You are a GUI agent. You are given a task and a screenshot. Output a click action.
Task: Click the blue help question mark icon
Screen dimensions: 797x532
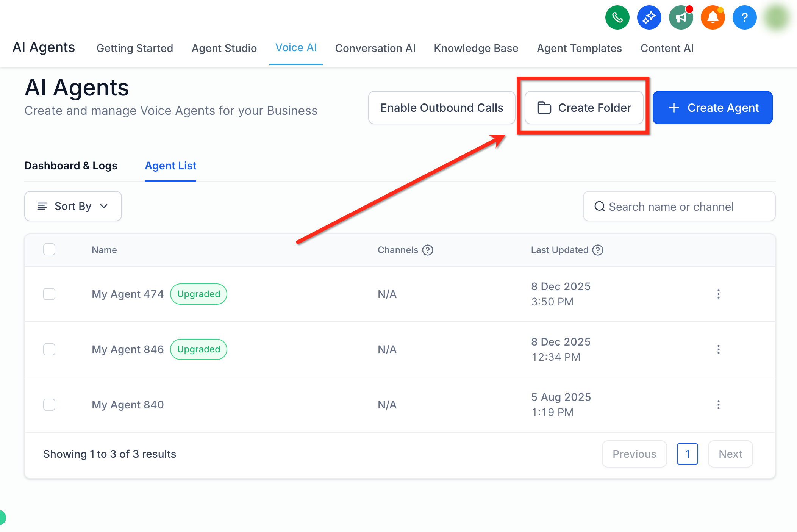[744, 17]
